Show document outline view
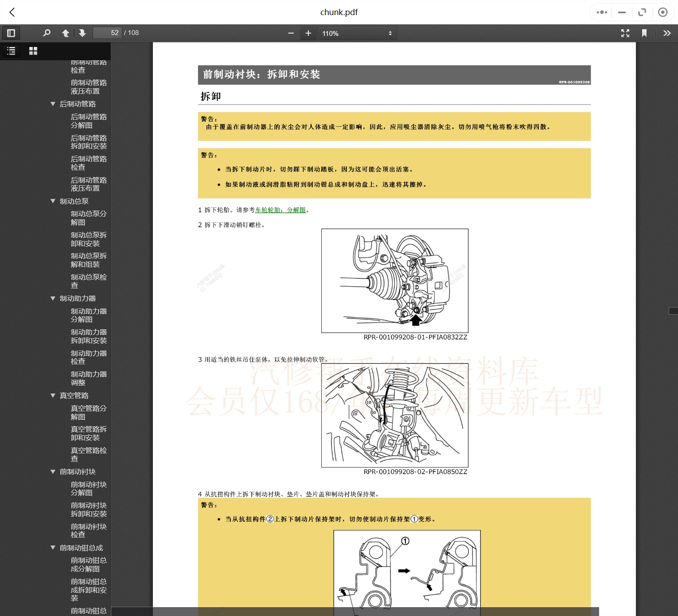678x616 pixels. (12, 51)
